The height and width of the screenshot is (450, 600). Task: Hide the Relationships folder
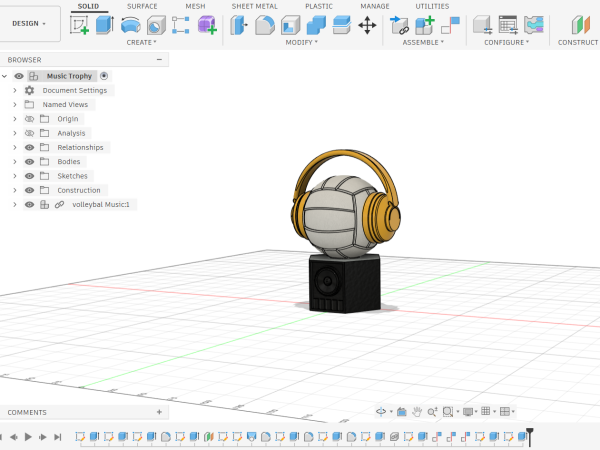29,147
